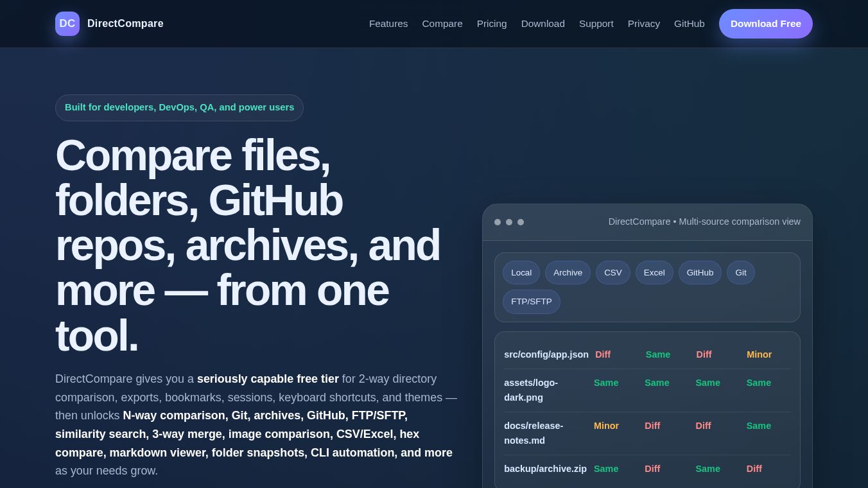Click the middle window dot in mockup
This screenshot has width=868, height=488.
pyautogui.click(x=509, y=222)
